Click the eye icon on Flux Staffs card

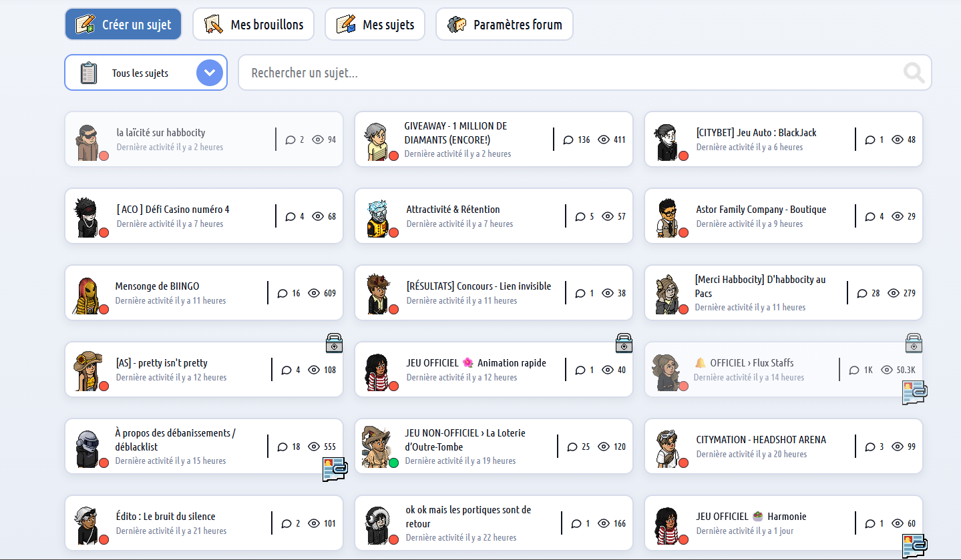click(x=887, y=370)
